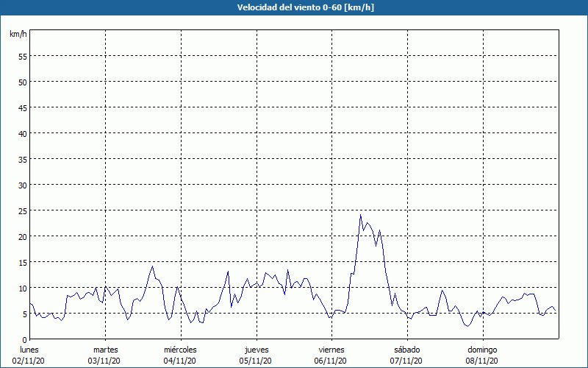Click the '02/11/20' date label
Screen dimensions: 588x368
(x=29, y=361)
